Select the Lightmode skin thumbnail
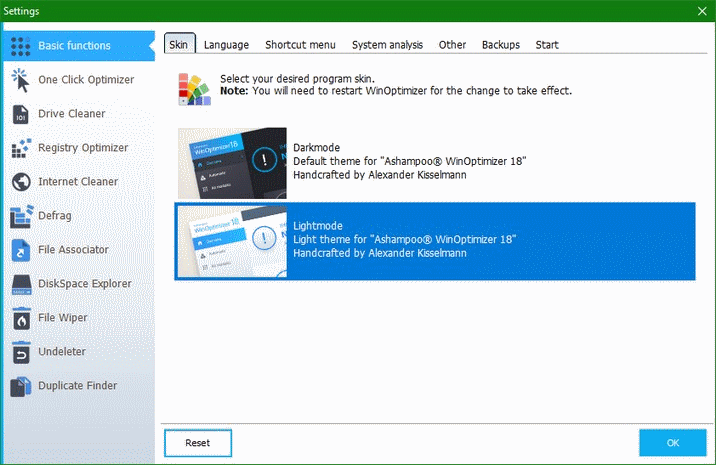 (x=232, y=241)
